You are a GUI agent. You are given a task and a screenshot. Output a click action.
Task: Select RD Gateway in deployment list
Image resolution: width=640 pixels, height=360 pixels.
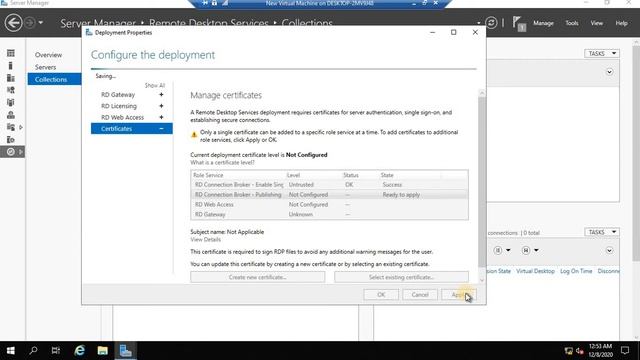point(118,94)
